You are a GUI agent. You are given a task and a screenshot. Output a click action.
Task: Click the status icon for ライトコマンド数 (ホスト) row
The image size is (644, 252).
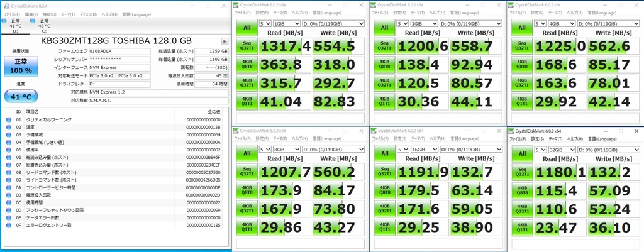9,180
